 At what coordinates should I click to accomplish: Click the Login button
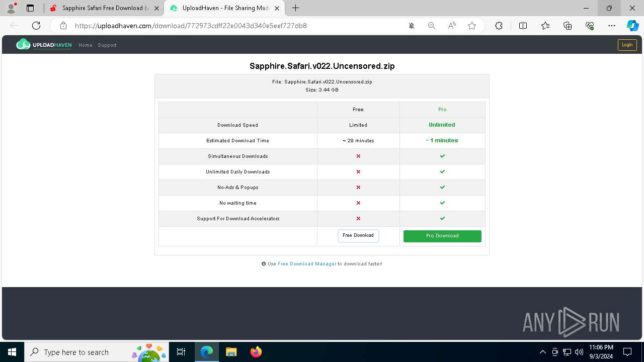click(x=627, y=45)
